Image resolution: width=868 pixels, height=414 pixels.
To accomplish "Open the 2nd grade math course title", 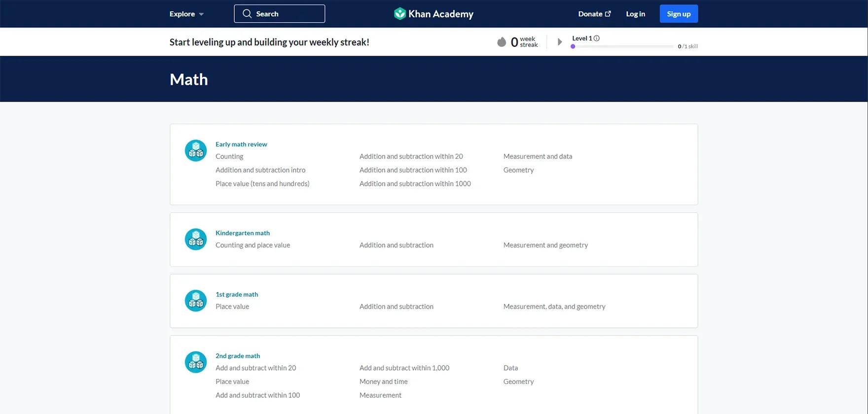I will [238, 356].
